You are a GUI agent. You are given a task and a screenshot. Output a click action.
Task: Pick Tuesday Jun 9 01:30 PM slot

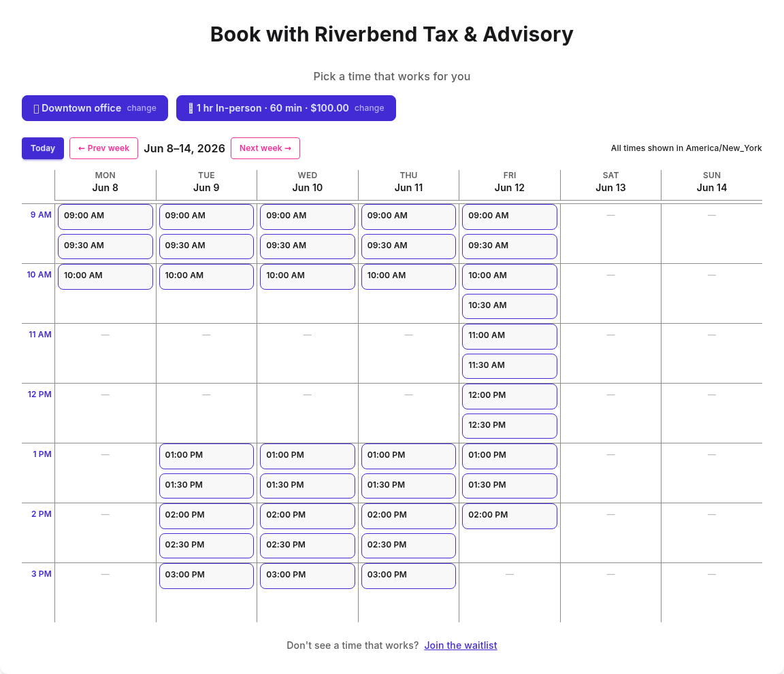click(x=206, y=486)
